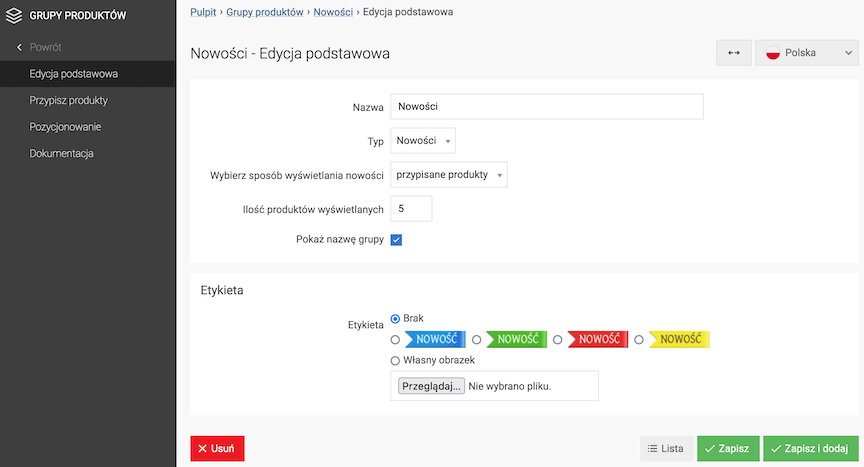Click 'Nowości - Edycja podstawowa' page title
This screenshot has width=864, height=467.
(x=290, y=53)
